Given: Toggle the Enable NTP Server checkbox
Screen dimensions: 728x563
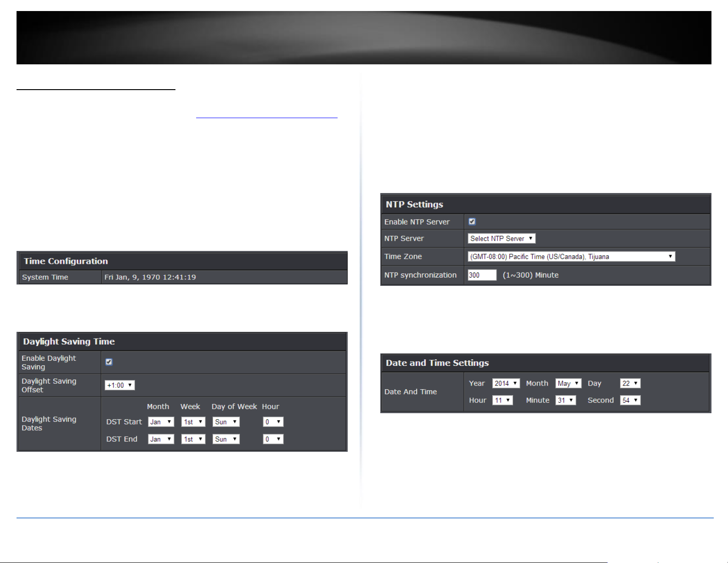Looking at the screenshot, I should [x=472, y=222].
